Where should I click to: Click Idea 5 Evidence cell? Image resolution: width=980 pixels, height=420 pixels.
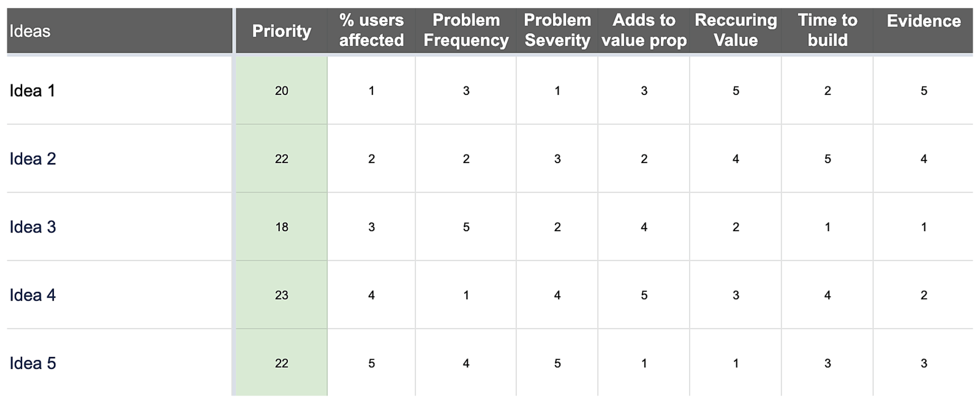point(924,363)
